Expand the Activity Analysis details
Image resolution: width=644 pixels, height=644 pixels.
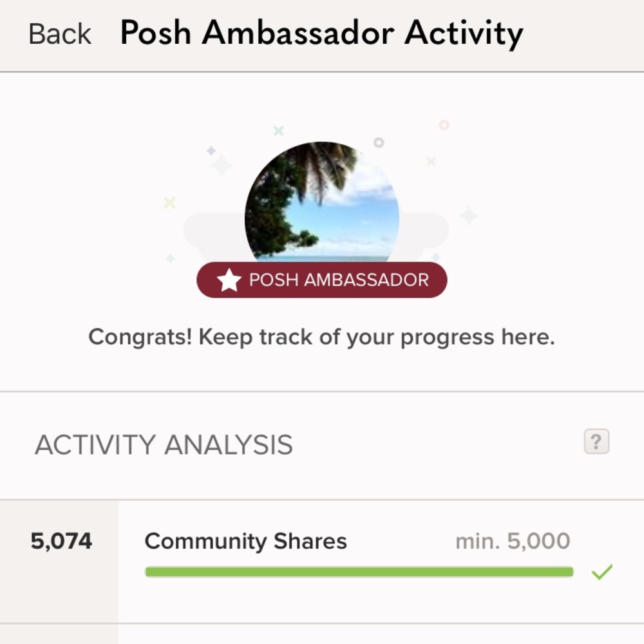pos(597,442)
